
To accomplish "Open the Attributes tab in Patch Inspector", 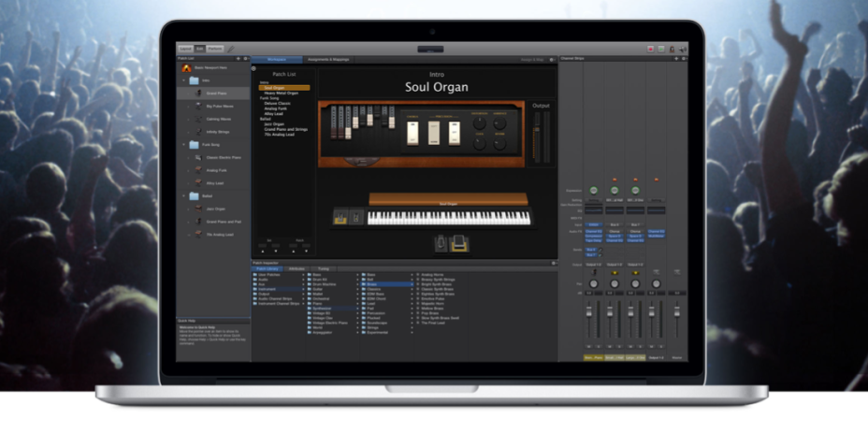I will pos(297,268).
